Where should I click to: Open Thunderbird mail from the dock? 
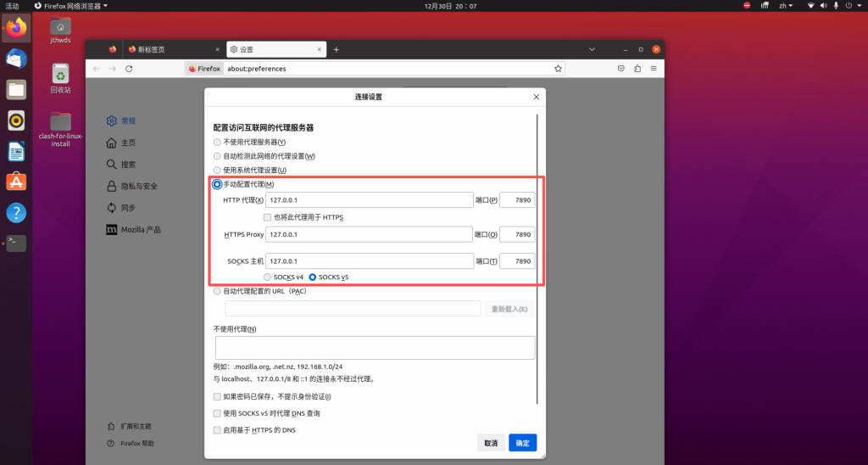pyautogui.click(x=16, y=59)
